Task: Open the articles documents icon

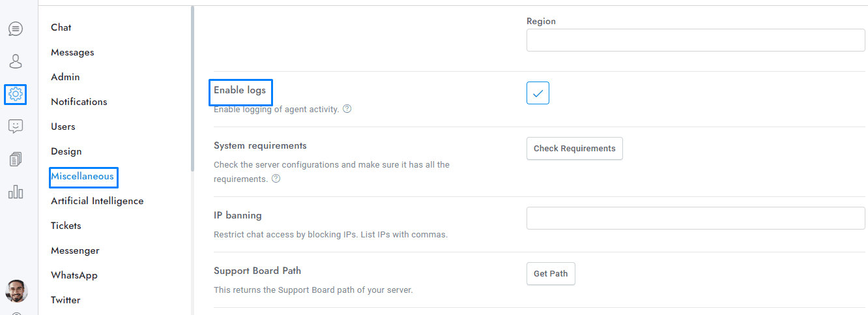Action: pos(16,159)
